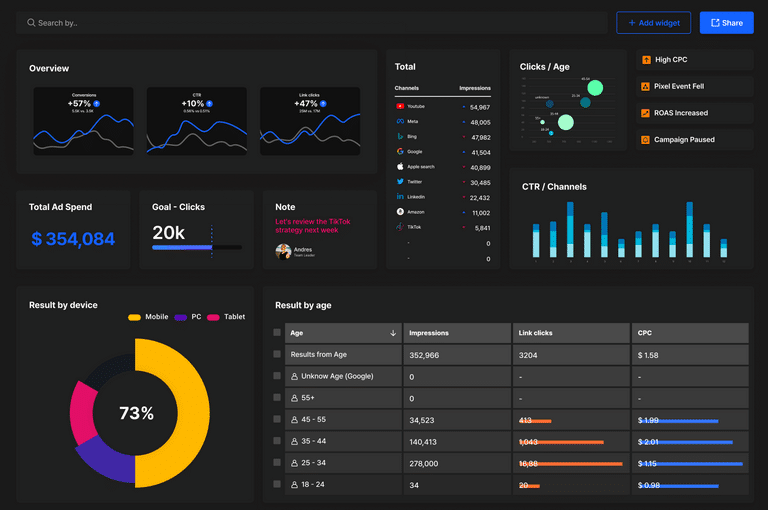
Task: Click the CPC column header
Action: pyautogui.click(x=646, y=333)
